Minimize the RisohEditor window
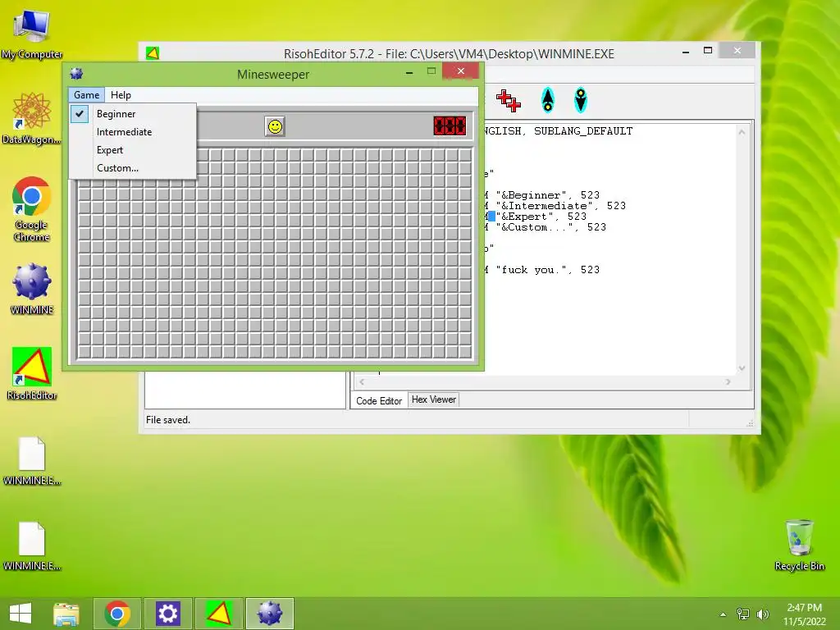Viewport: 840px width, 630px height. pyautogui.click(x=685, y=52)
